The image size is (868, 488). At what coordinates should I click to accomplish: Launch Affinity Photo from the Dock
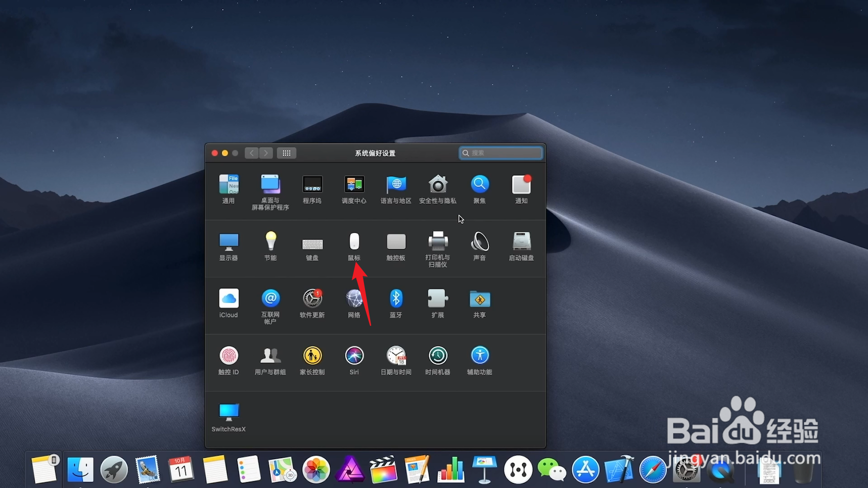click(350, 470)
